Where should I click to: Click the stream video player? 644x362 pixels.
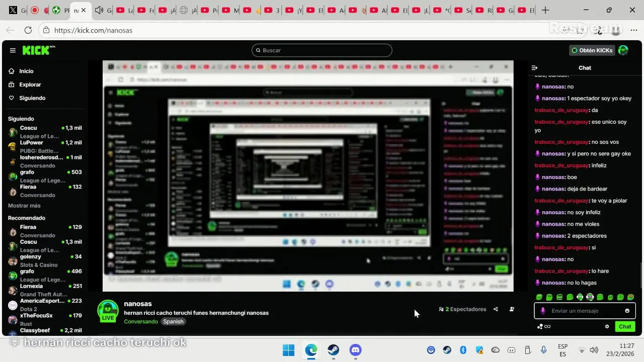click(308, 176)
